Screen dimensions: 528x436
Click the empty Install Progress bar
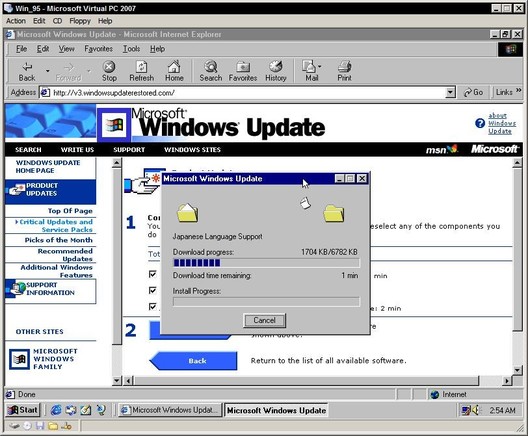click(x=266, y=301)
